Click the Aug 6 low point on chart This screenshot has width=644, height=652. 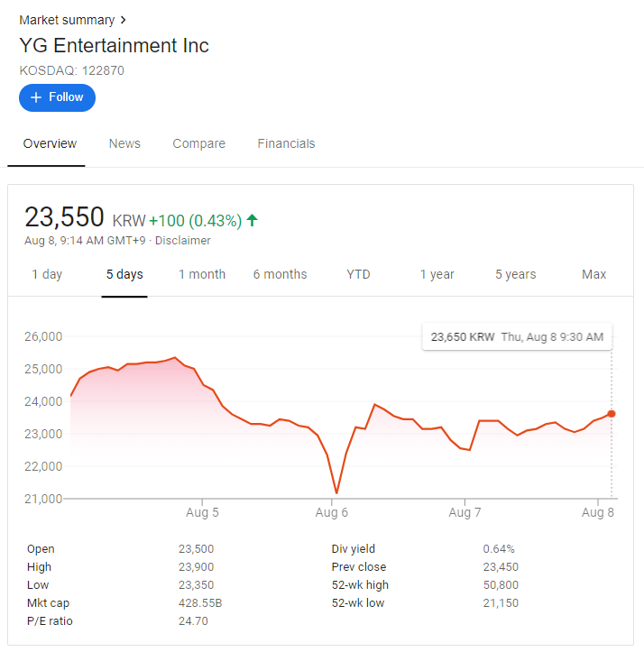[x=336, y=493]
